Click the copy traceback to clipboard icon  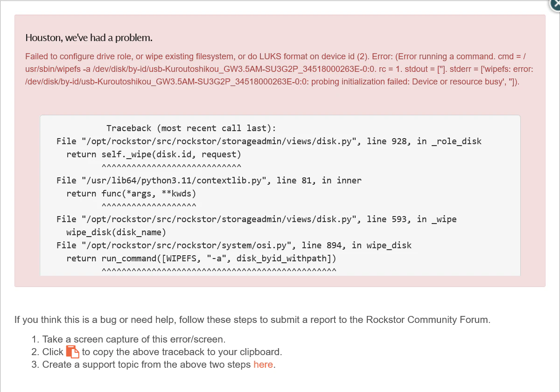coord(73,351)
